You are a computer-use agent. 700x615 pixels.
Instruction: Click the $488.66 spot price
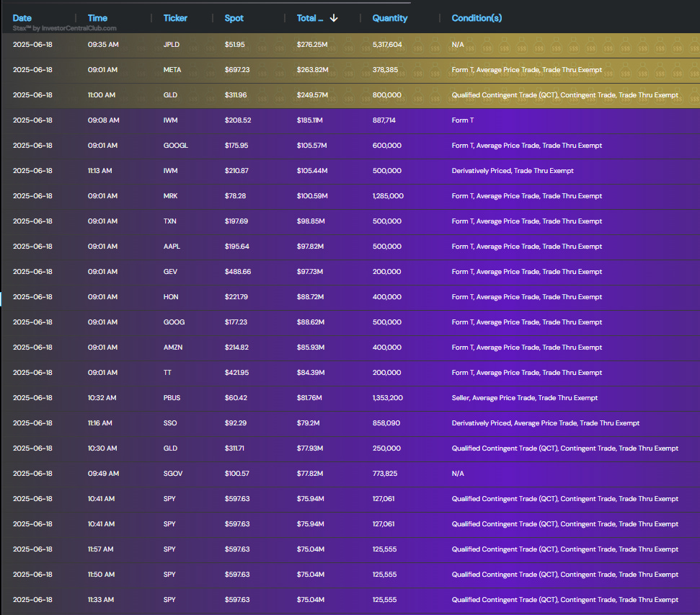click(237, 272)
